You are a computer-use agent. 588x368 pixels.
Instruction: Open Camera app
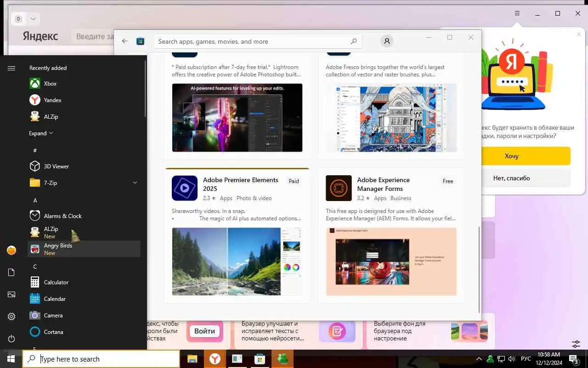[x=84, y=316]
